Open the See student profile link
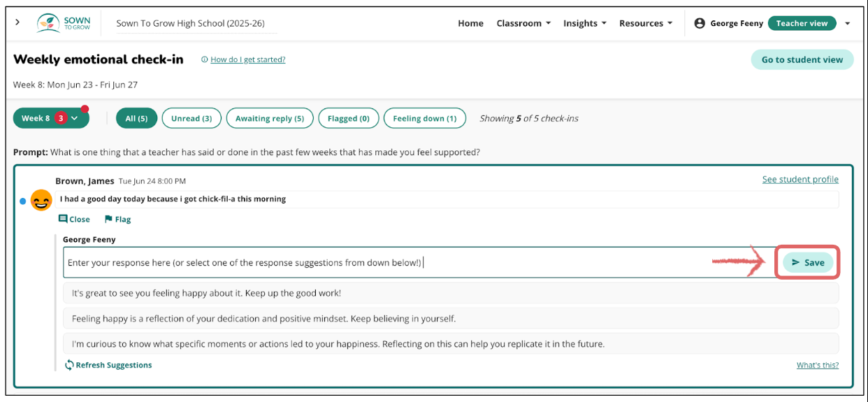 pyautogui.click(x=800, y=180)
